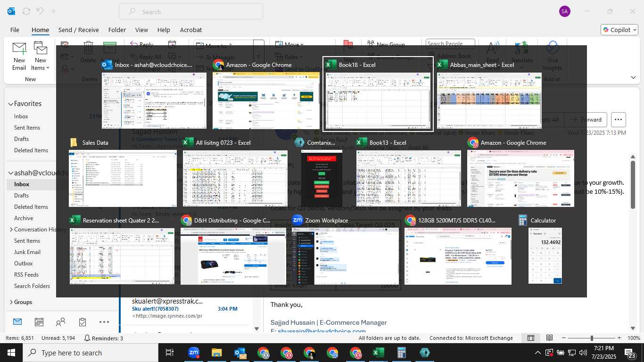Open Excel from the taskbar
Image resolution: width=644 pixels, height=362 pixels.
tap(378, 353)
